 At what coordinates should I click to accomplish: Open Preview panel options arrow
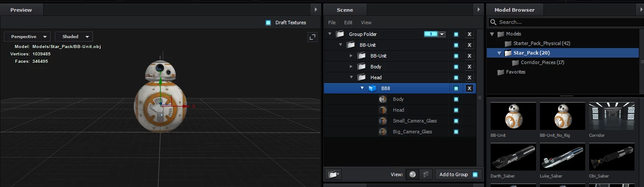pyautogui.click(x=316, y=10)
